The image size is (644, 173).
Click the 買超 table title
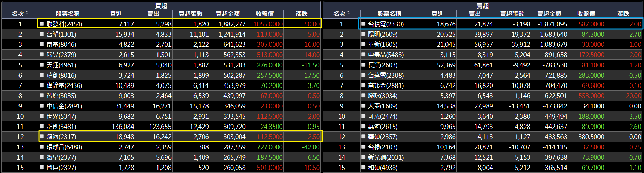point(161,6)
